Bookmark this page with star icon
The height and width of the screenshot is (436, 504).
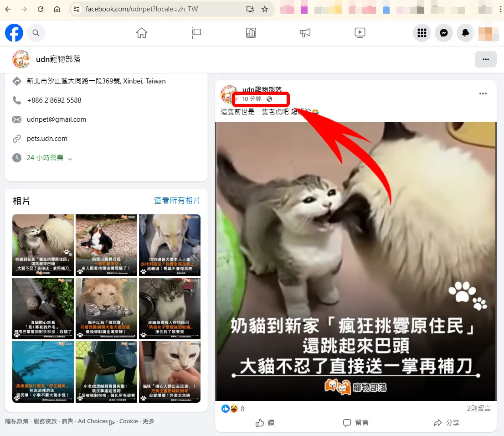265,9
